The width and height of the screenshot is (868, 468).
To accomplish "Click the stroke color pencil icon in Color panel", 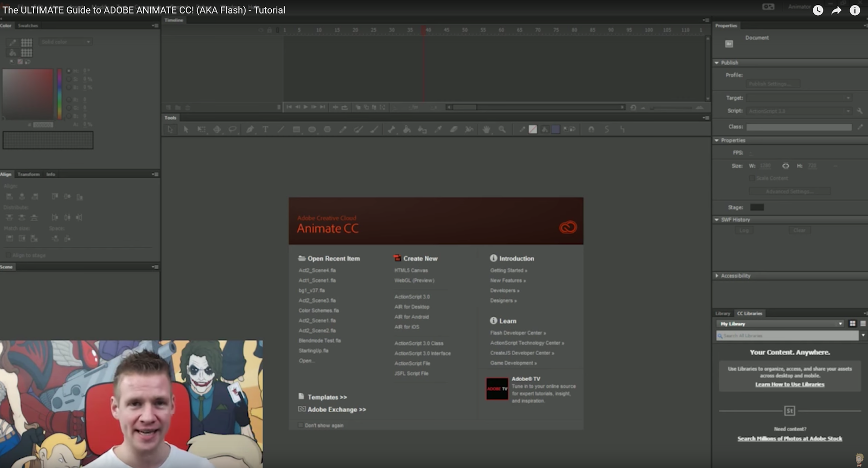I will [x=12, y=42].
